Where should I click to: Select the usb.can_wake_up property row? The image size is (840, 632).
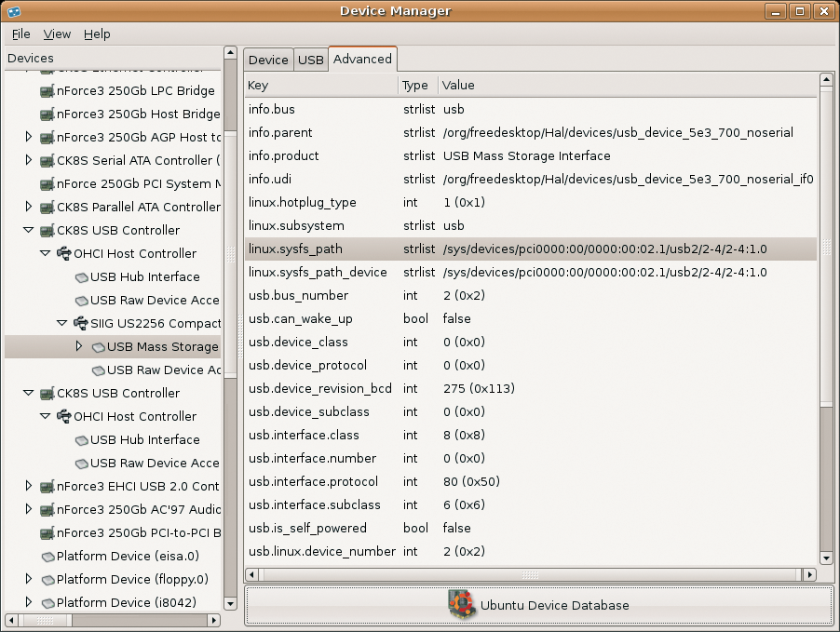coord(531,319)
